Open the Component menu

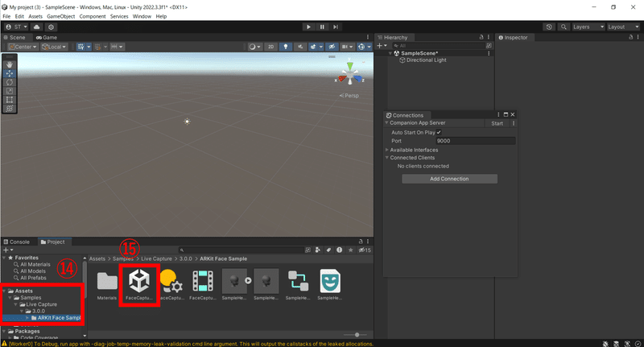click(93, 16)
